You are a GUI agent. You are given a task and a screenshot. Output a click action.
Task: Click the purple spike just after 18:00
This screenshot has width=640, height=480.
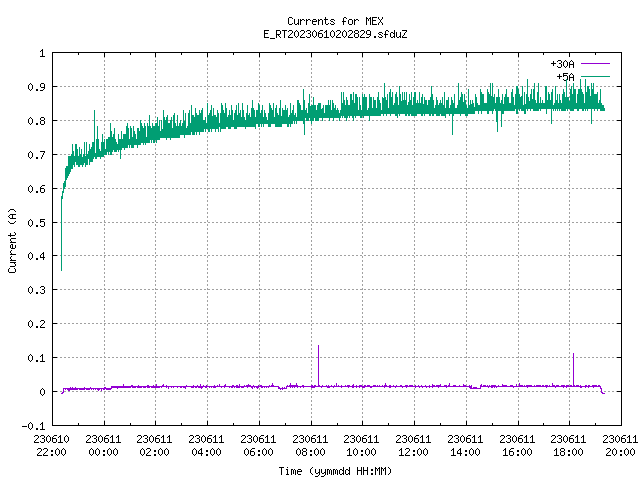point(573,369)
